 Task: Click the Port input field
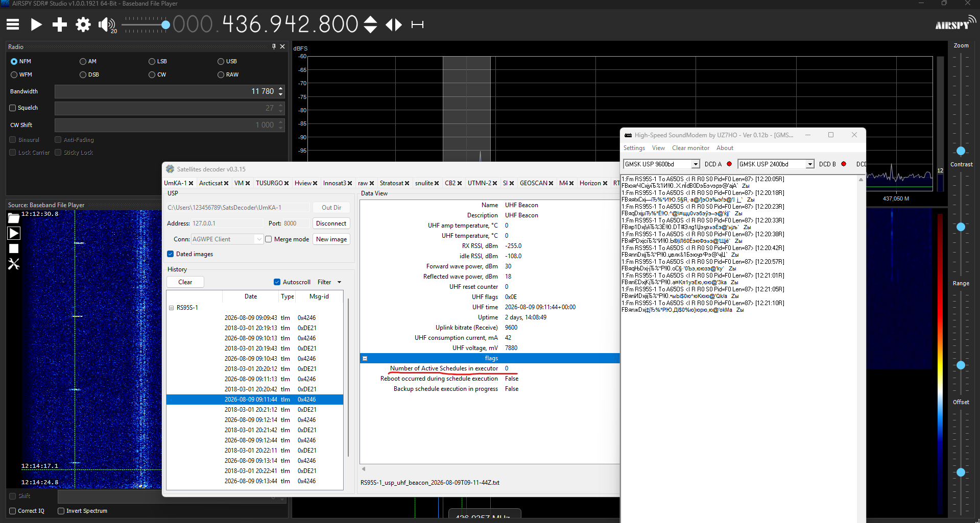coord(296,223)
